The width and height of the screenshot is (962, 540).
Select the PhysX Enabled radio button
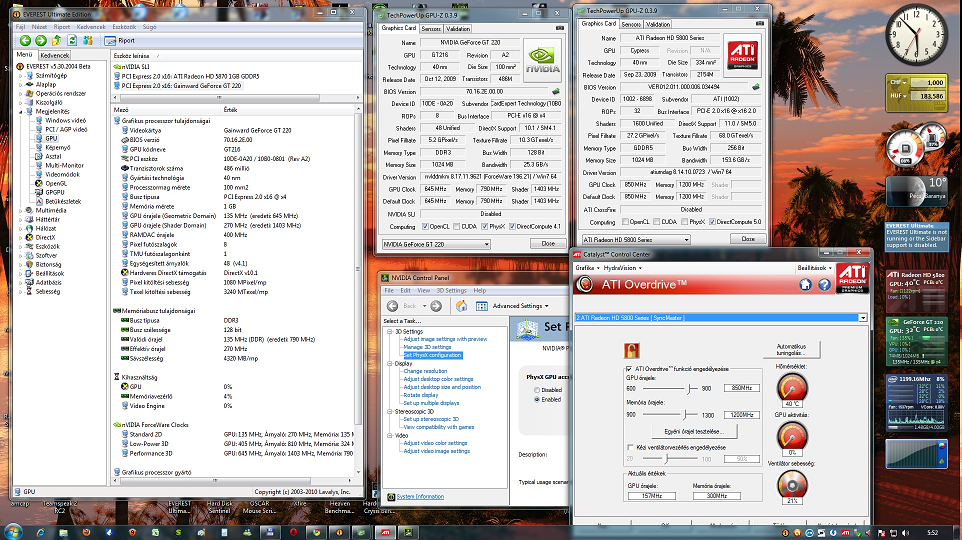(x=537, y=399)
